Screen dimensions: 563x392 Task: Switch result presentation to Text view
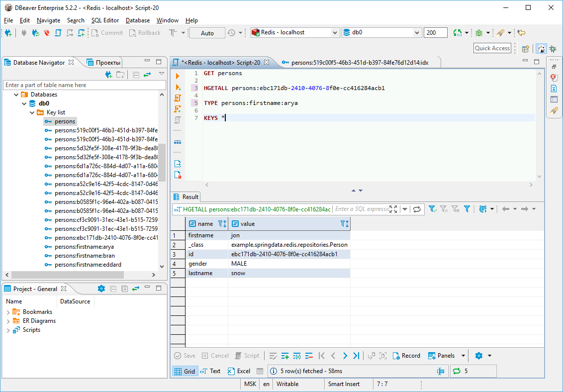[211, 371]
